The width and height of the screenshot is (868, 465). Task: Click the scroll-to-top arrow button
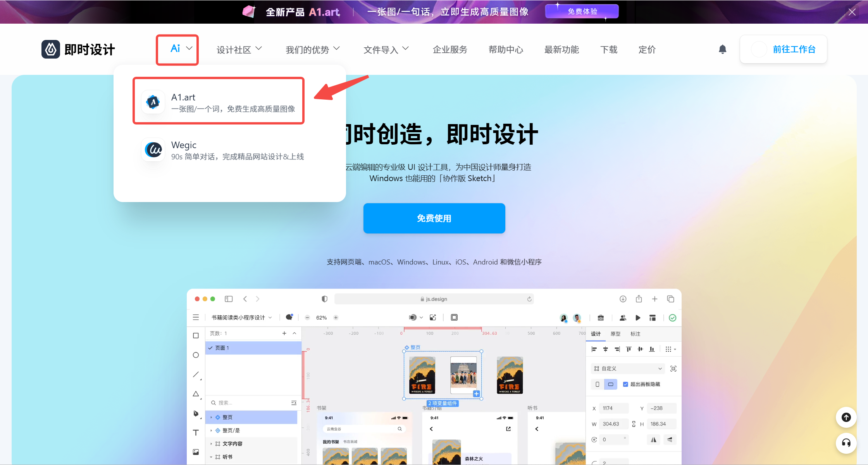point(846,417)
